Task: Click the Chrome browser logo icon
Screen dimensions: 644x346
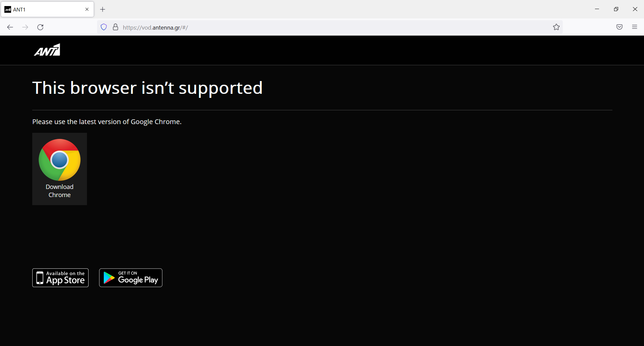Action: point(59,160)
